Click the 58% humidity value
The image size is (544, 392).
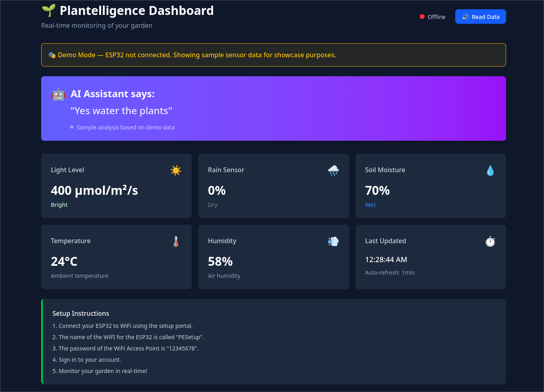[220, 261]
